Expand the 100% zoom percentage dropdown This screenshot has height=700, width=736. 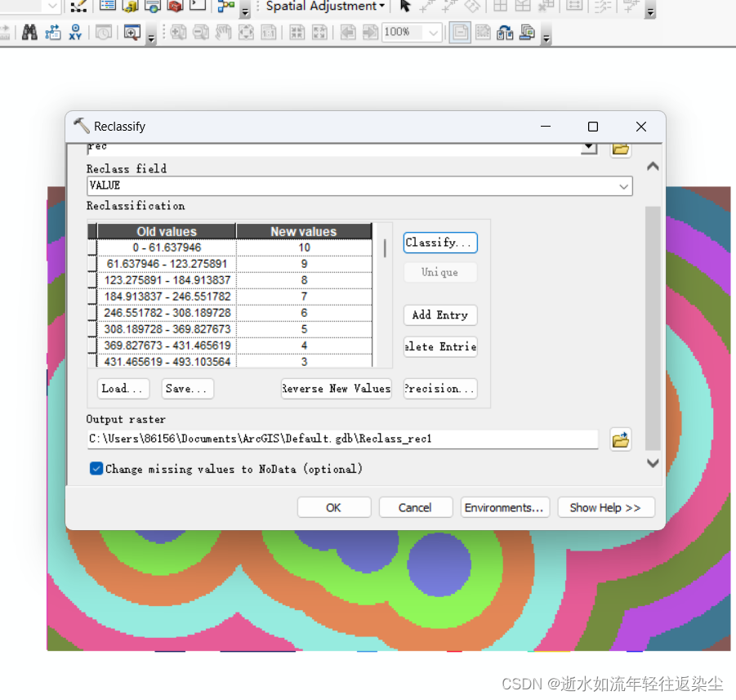coord(433,33)
